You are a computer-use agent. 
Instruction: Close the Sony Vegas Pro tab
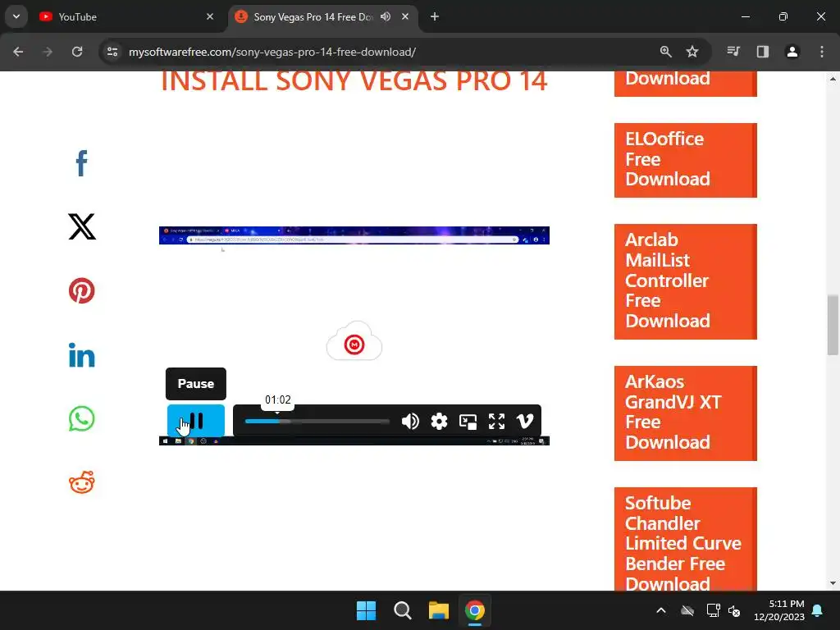405,16
